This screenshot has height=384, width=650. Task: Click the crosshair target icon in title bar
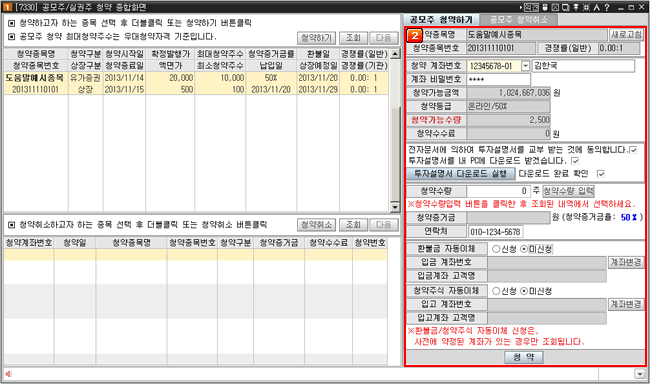coord(586,7)
